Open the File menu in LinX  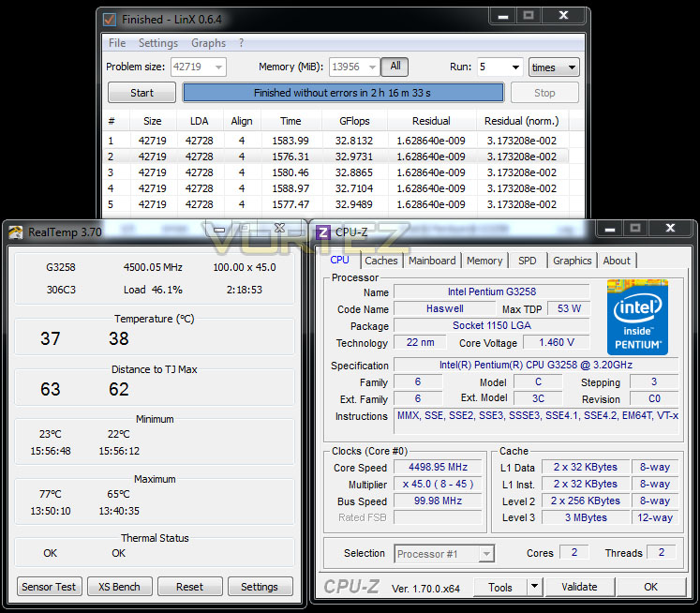(x=117, y=43)
